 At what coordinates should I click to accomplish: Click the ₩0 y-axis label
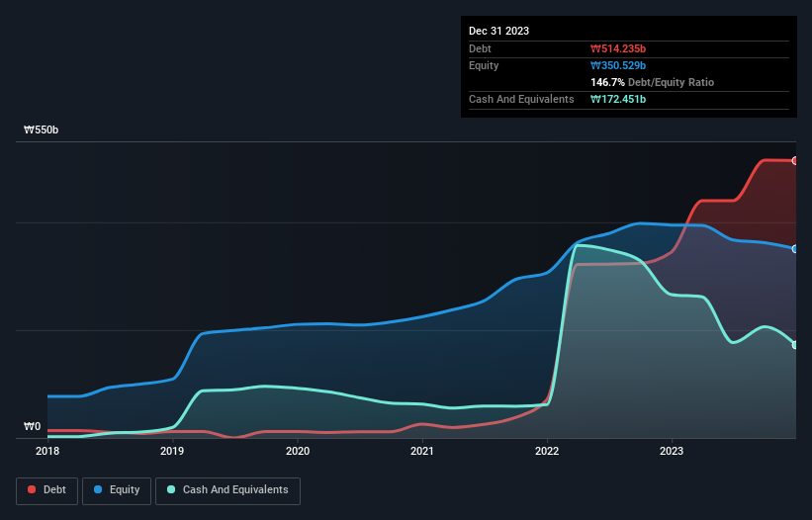coord(32,426)
